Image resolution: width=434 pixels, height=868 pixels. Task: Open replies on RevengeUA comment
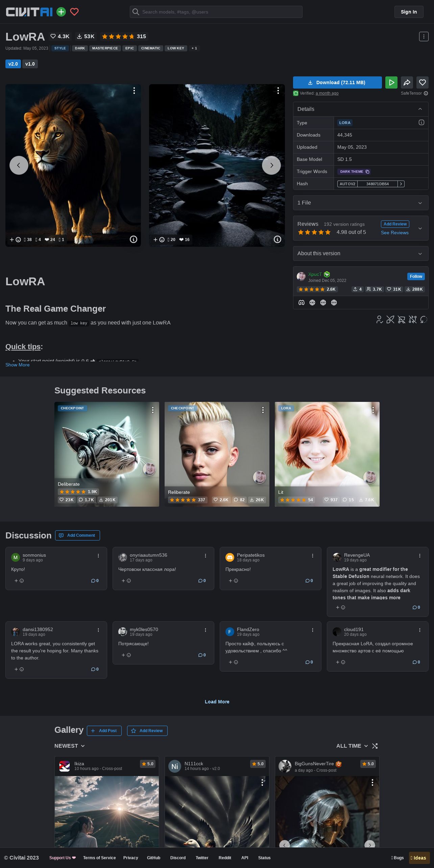point(416,607)
